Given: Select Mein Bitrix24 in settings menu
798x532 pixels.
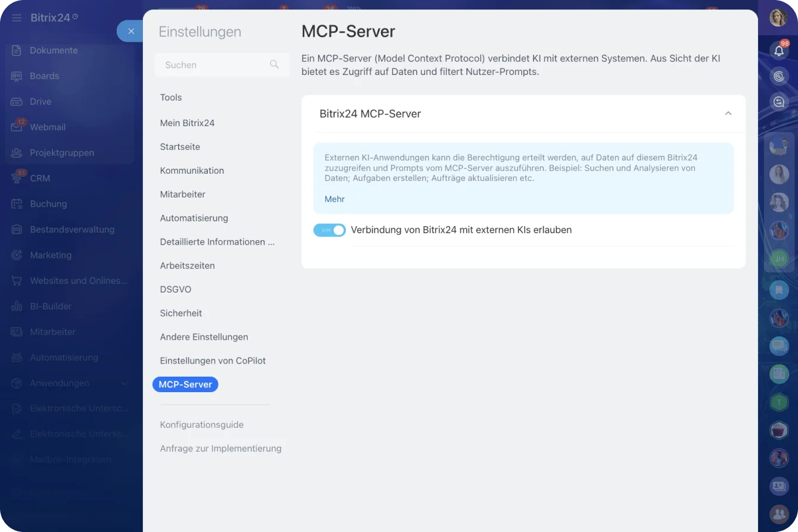Looking at the screenshot, I should coord(187,123).
